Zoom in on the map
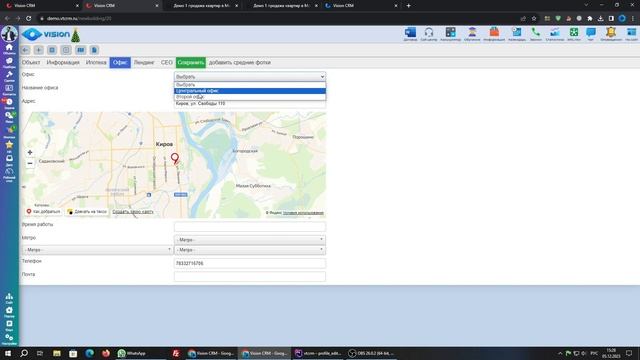Viewport: 640px width, 360px height. [x=30, y=152]
